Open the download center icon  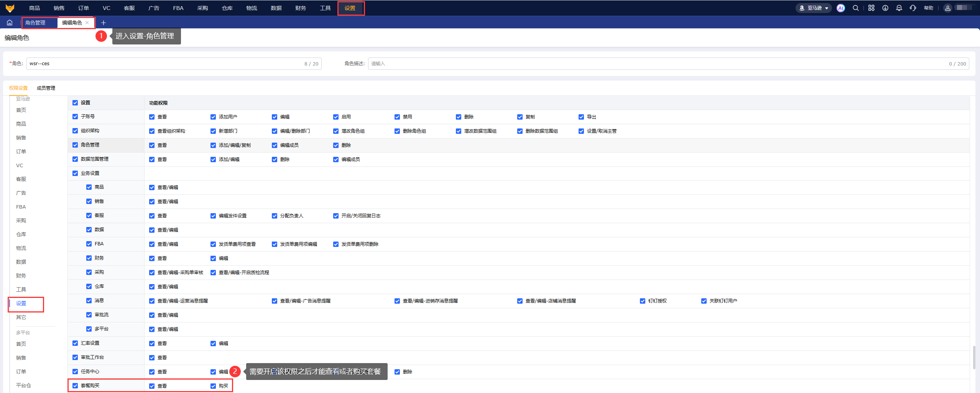click(885, 8)
